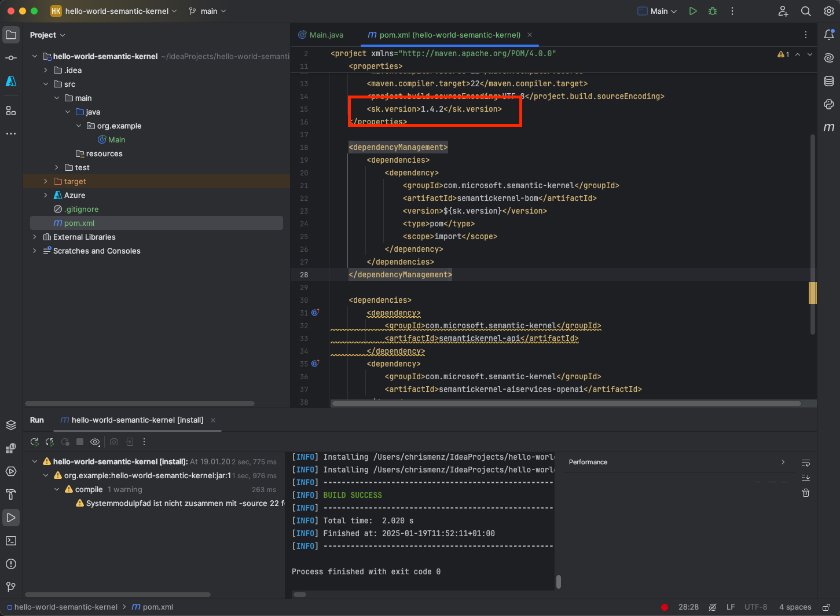Open the Azure Explorer sidebar icon

pos(11,81)
